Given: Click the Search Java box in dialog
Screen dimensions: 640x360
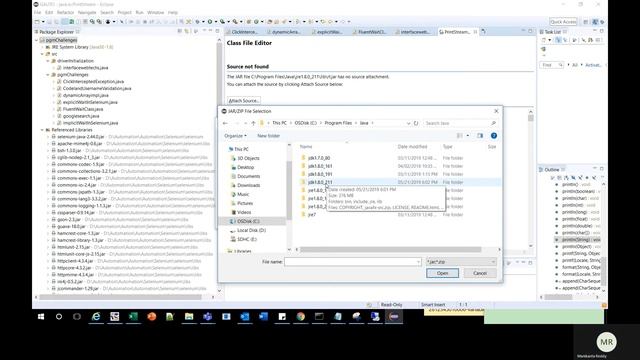Looking at the screenshot, I should click(460, 123).
